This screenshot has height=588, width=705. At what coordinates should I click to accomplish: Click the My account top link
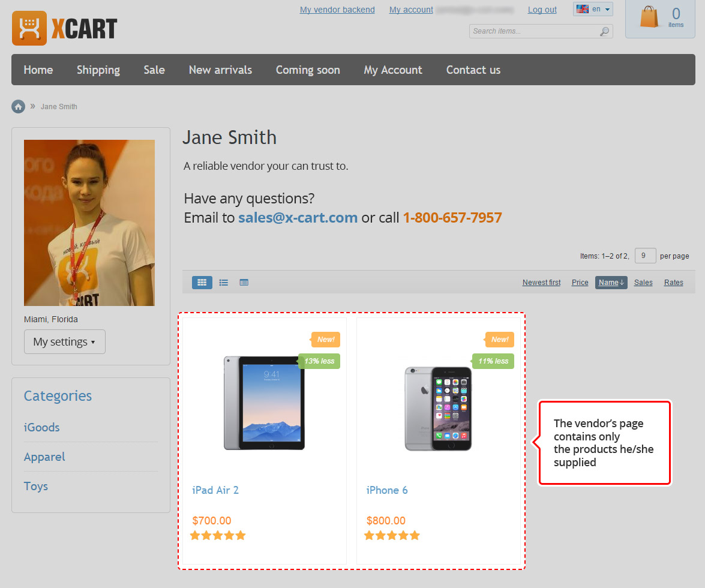tap(411, 10)
